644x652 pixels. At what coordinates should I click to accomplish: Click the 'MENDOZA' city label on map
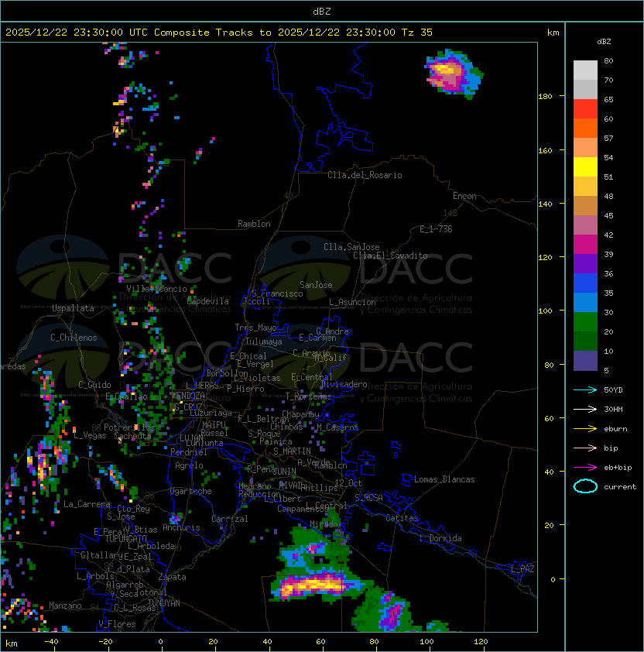click(x=188, y=396)
